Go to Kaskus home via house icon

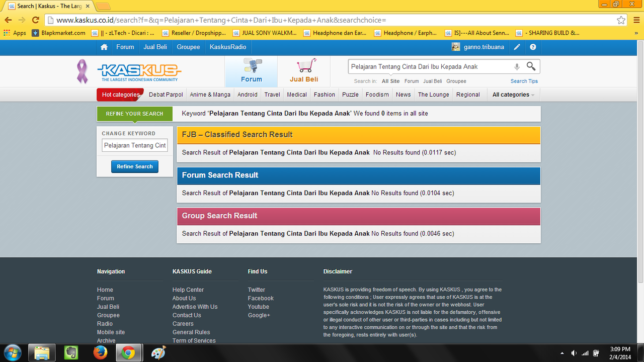104,47
